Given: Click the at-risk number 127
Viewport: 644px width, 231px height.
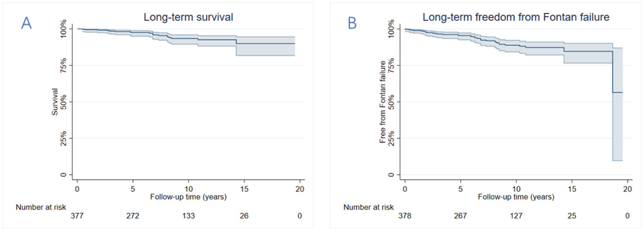Looking at the screenshot, I should (x=516, y=216).
